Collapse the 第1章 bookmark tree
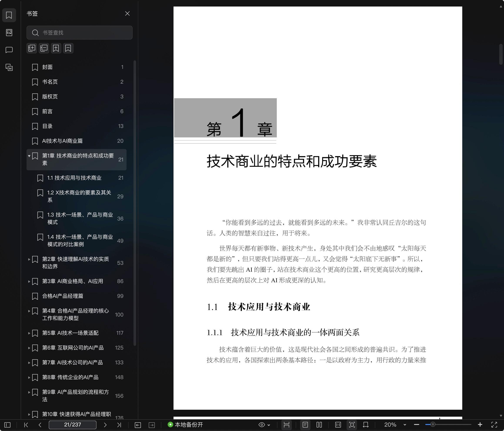The image size is (504, 431). [x=29, y=156]
